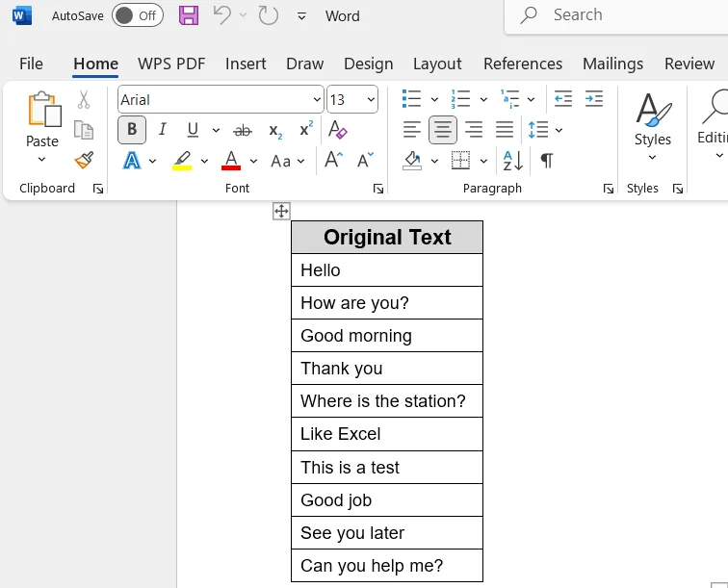Open the Review tab
Image resolution: width=728 pixels, height=588 pixels.
pyautogui.click(x=689, y=64)
